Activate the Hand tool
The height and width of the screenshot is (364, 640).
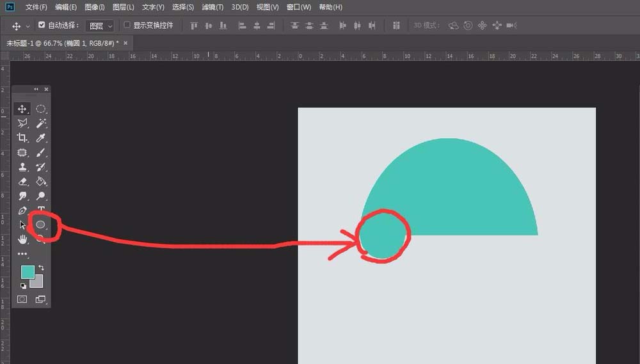tap(22, 239)
